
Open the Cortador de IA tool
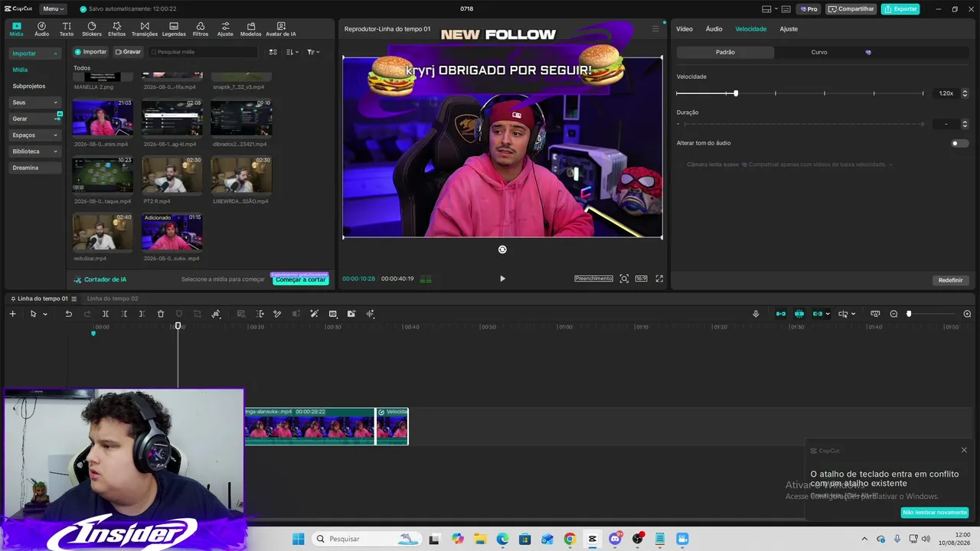(x=100, y=279)
